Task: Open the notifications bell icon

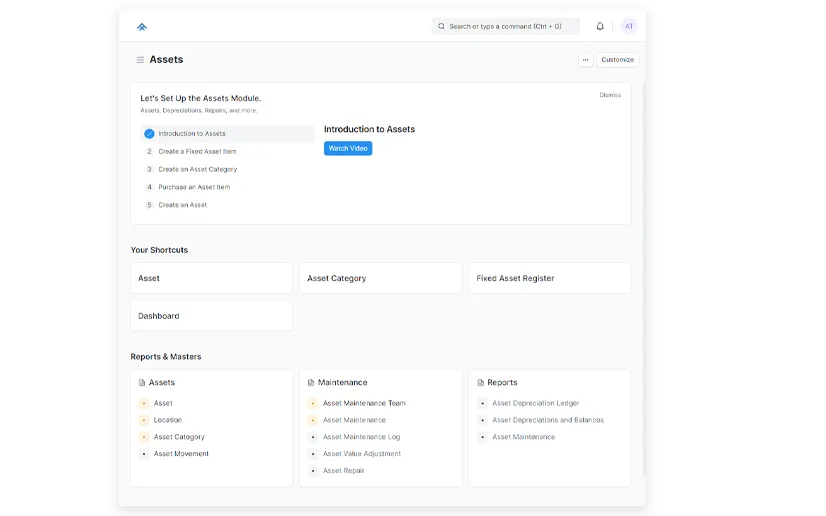Action: click(600, 27)
